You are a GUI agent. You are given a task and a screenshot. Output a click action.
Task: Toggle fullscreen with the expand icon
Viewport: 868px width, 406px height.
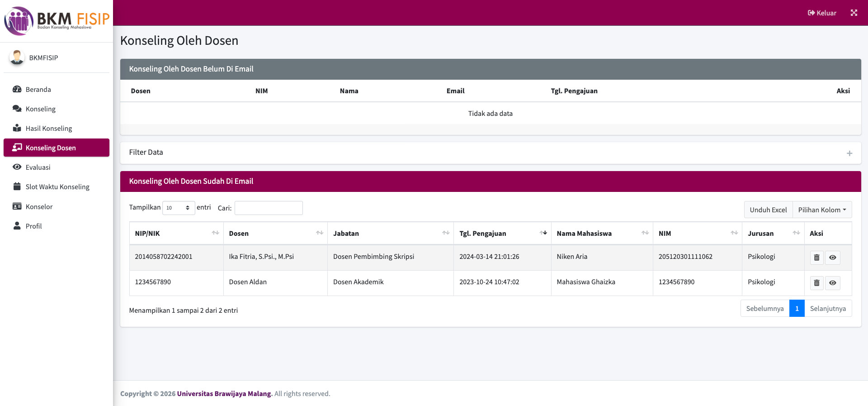click(x=854, y=13)
